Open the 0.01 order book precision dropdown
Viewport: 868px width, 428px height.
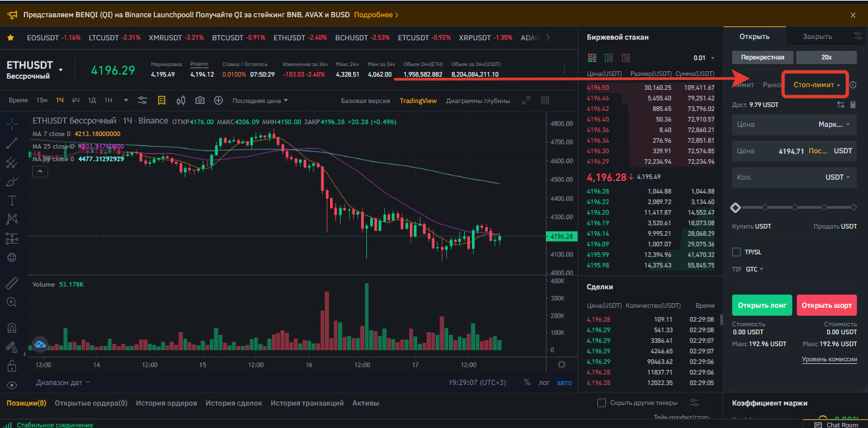[x=704, y=58]
